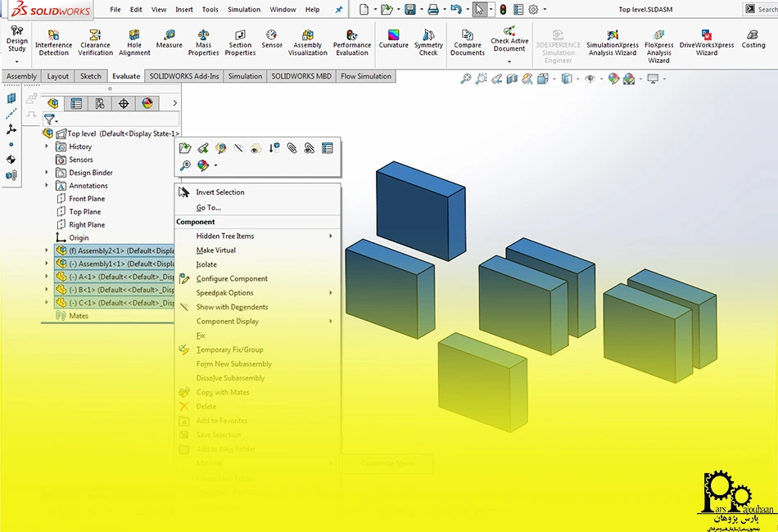Run the Hole Alignment check

tap(134, 42)
